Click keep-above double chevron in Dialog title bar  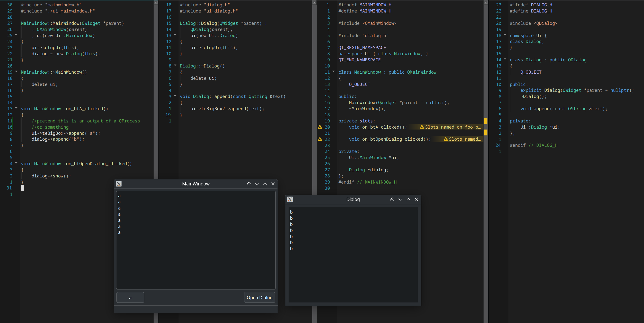(x=392, y=199)
